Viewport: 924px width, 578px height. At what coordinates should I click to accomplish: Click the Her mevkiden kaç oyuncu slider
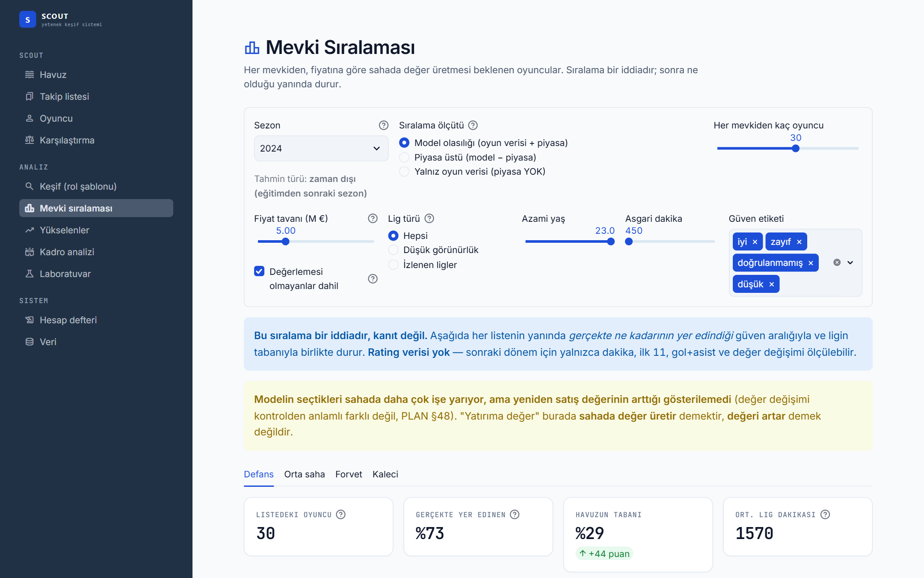pos(788,149)
